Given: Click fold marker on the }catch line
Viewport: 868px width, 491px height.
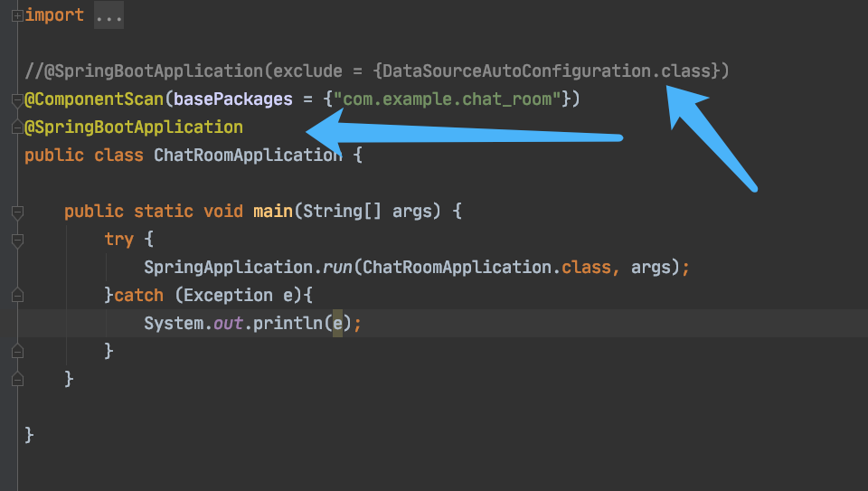Looking at the screenshot, I should click(17, 296).
